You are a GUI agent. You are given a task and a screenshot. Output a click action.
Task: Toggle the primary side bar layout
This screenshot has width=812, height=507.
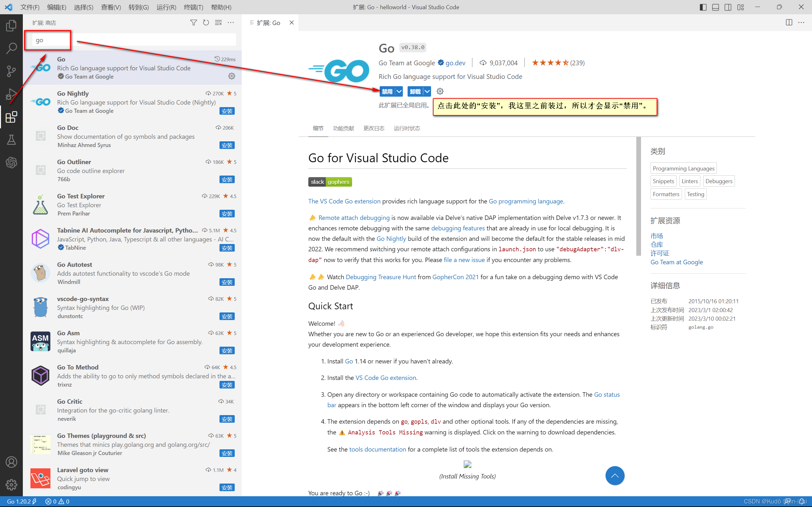pos(703,7)
